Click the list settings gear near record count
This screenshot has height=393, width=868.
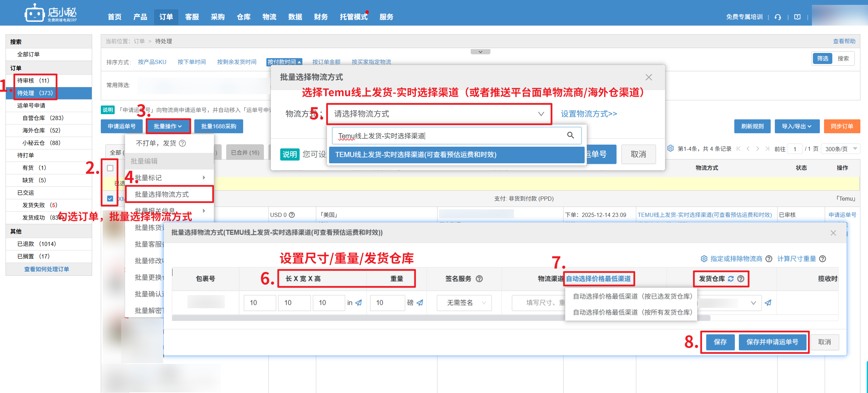tap(671, 148)
